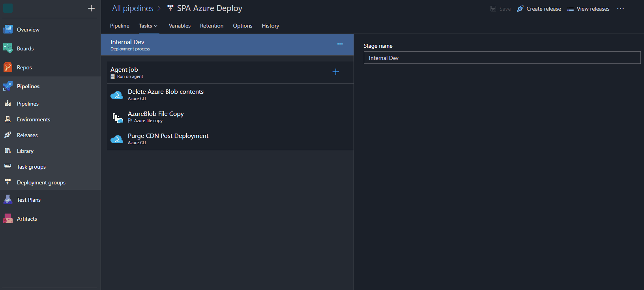Open Repos in the sidebar
Viewport: 644px width, 290px height.
tap(24, 67)
